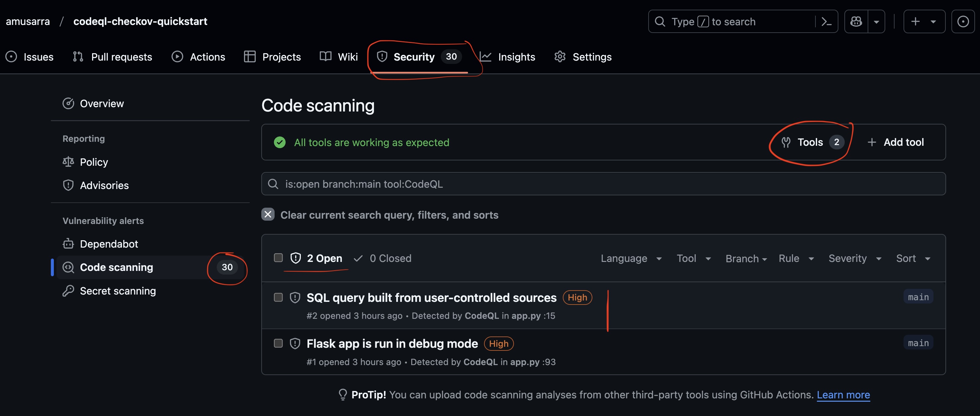The height and width of the screenshot is (416, 980).
Task: Click the shield icon beside 2 Open
Action: pyautogui.click(x=296, y=258)
